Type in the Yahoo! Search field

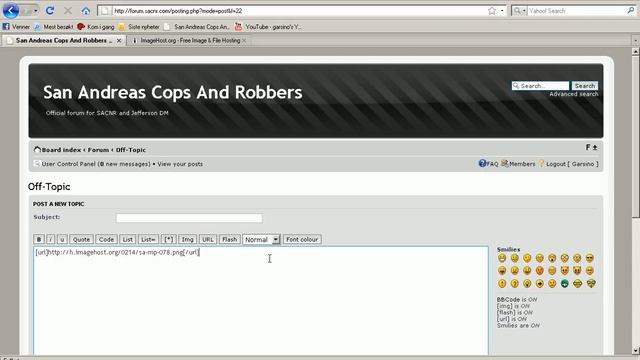(576, 11)
